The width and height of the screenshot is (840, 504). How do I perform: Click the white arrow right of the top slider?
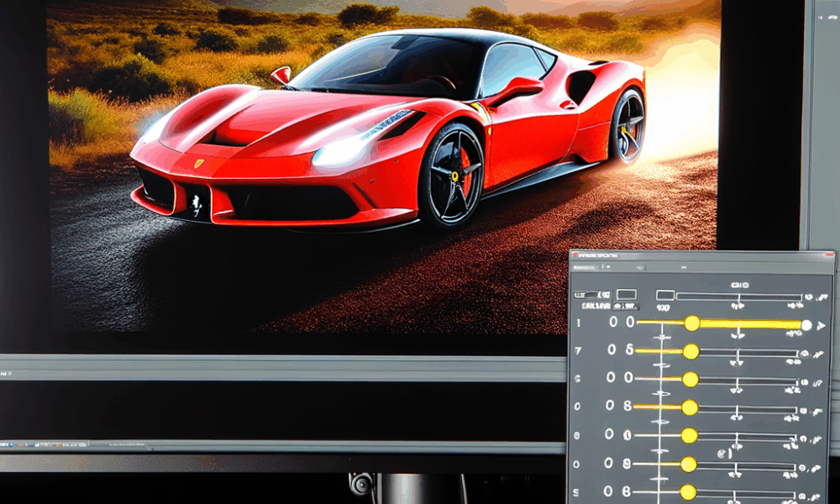click(821, 325)
